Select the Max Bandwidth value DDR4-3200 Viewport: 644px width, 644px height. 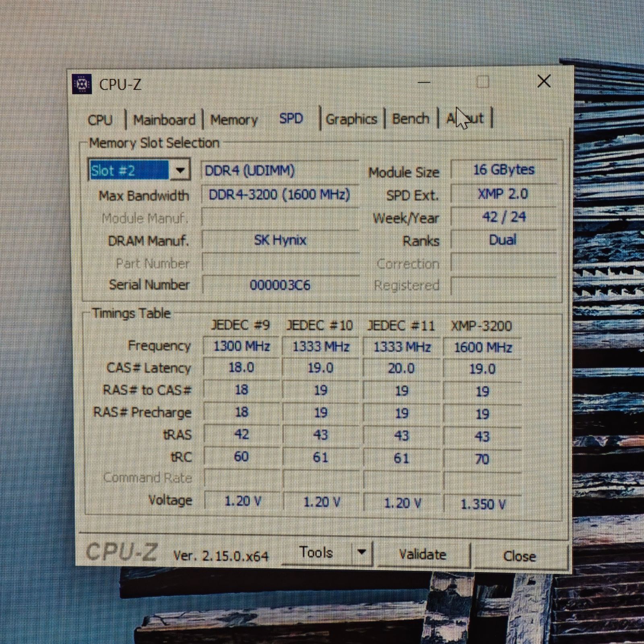pos(280,195)
